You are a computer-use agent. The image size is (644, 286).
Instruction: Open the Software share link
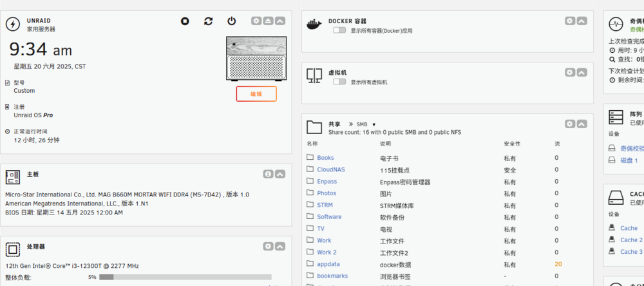(x=329, y=216)
